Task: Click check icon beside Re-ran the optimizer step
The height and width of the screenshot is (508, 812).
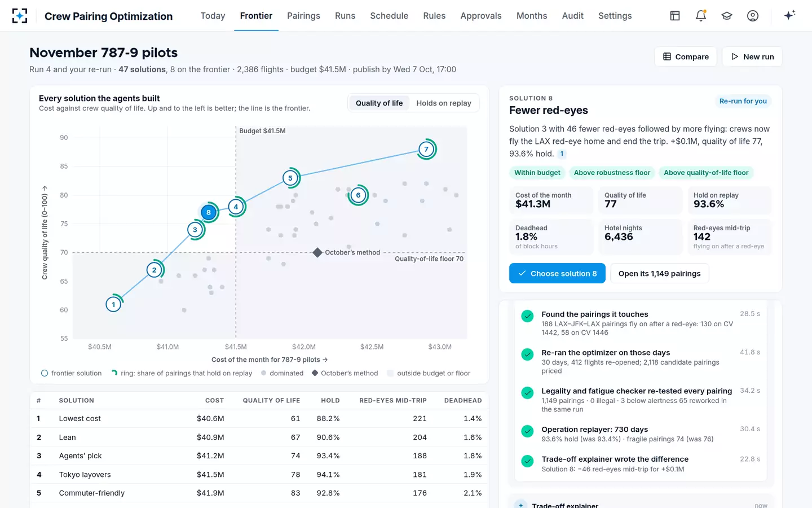Action: (527, 354)
